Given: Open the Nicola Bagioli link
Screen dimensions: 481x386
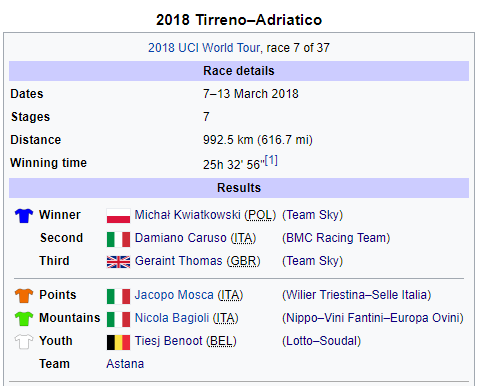Looking at the screenshot, I should tap(172, 318).
